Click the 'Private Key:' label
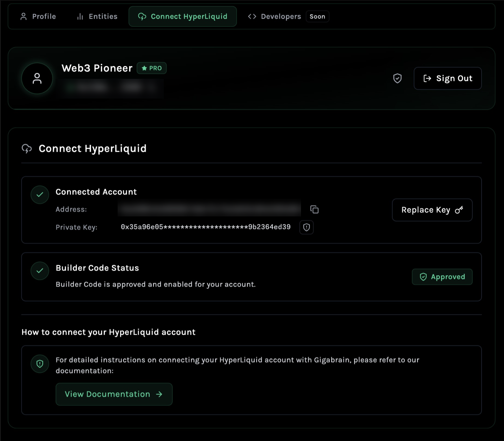 77,227
